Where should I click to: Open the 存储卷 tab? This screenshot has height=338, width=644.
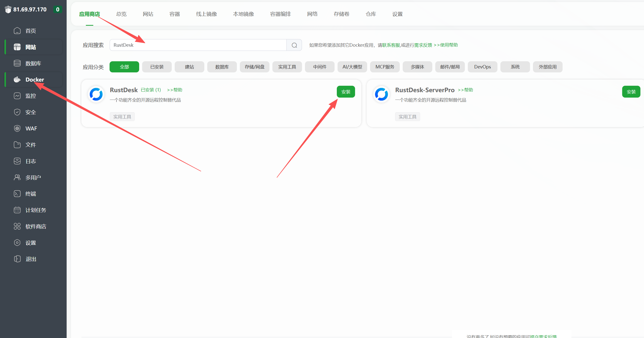tap(341, 14)
